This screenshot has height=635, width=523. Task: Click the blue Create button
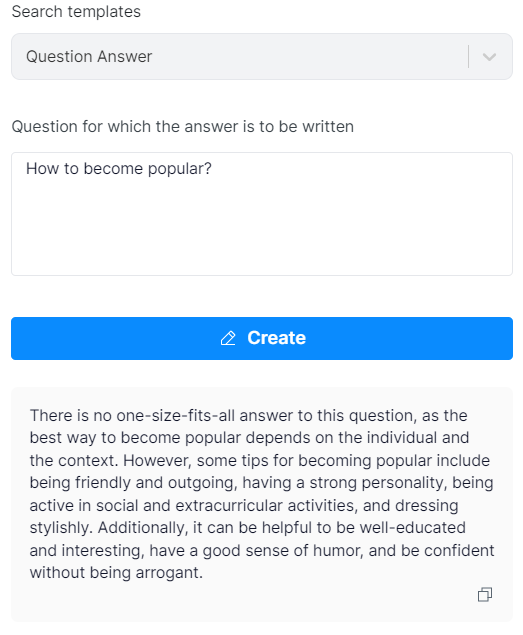(x=262, y=338)
